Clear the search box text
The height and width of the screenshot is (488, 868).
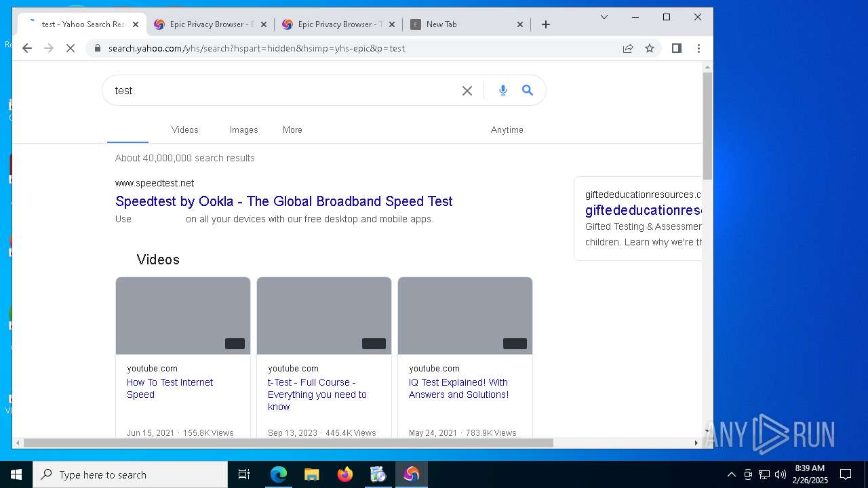(467, 90)
